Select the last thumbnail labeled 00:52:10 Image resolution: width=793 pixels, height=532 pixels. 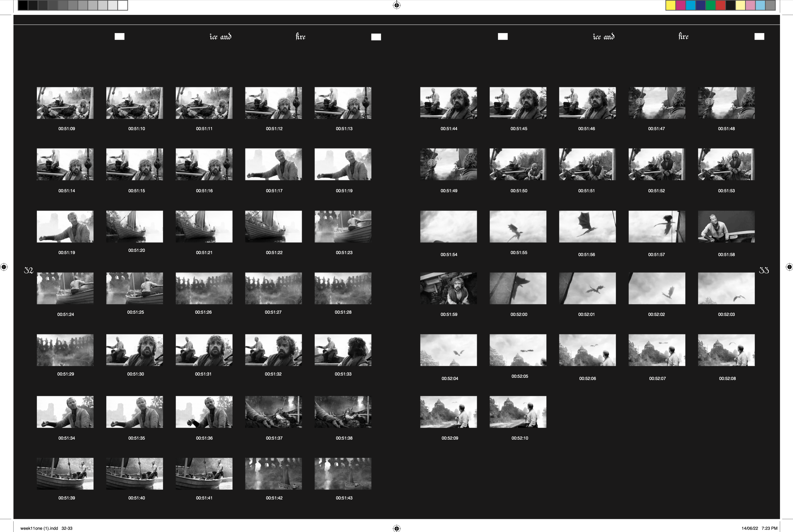point(518,412)
